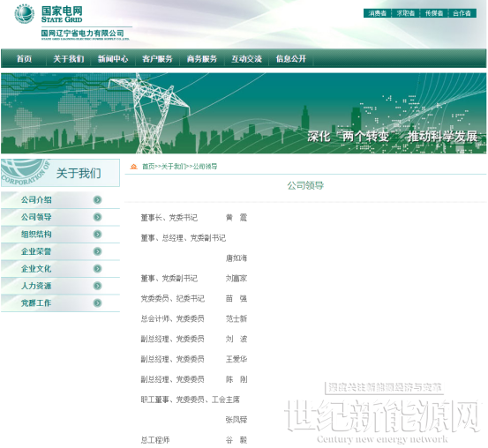Click arrow icon beside 人力资源

tap(97, 286)
